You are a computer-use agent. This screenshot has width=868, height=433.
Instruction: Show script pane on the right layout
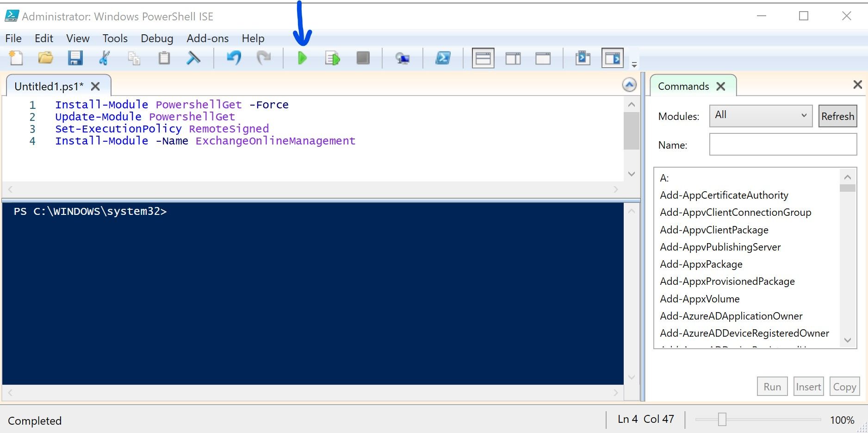tap(513, 58)
